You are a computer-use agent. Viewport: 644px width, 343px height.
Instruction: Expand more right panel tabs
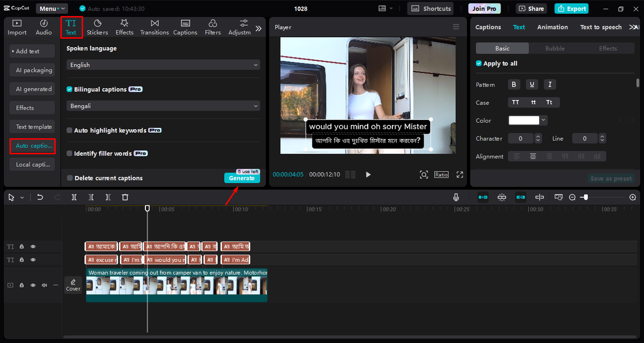(633, 27)
